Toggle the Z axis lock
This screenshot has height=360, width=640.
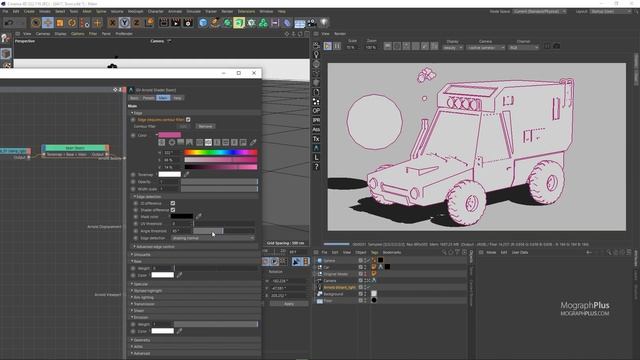tap(136, 23)
